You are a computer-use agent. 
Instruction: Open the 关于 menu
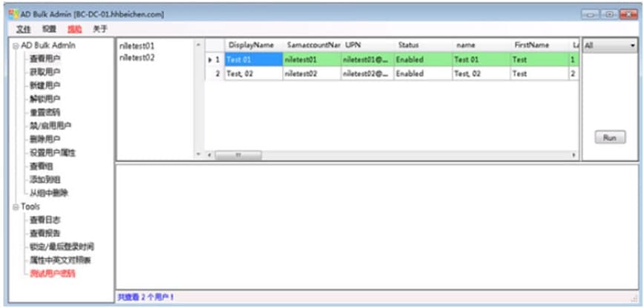(x=100, y=29)
